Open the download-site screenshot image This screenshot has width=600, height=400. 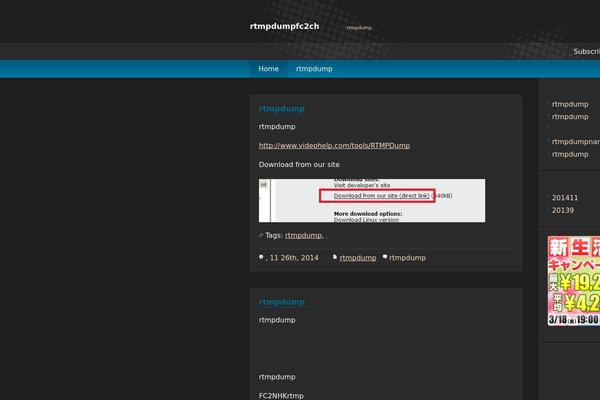point(372,201)
